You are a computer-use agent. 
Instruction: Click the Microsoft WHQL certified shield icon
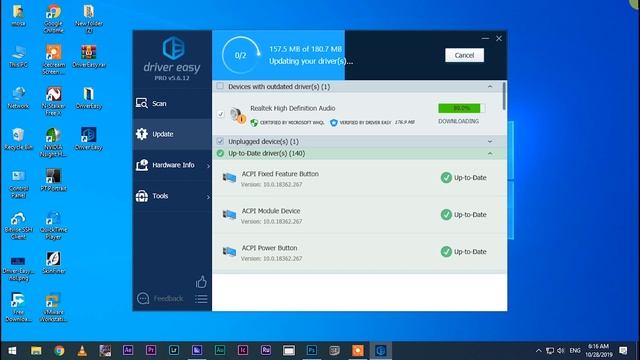(x=254, y=122)
